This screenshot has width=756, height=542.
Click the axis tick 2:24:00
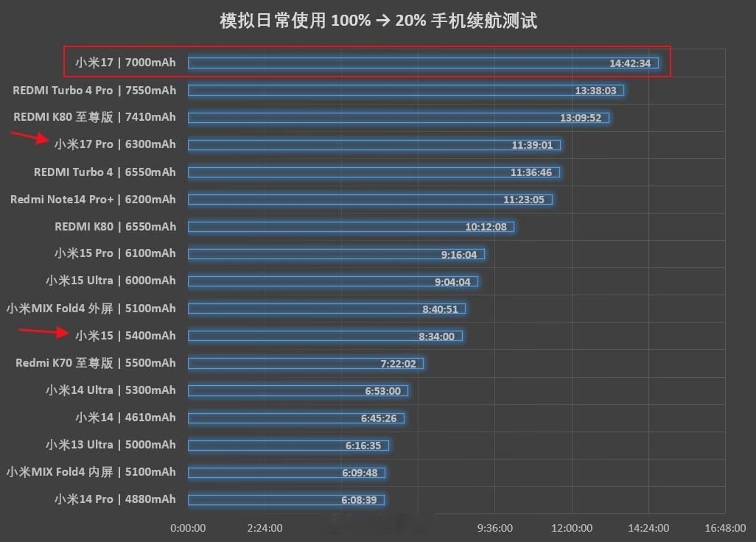click(265, 528)
